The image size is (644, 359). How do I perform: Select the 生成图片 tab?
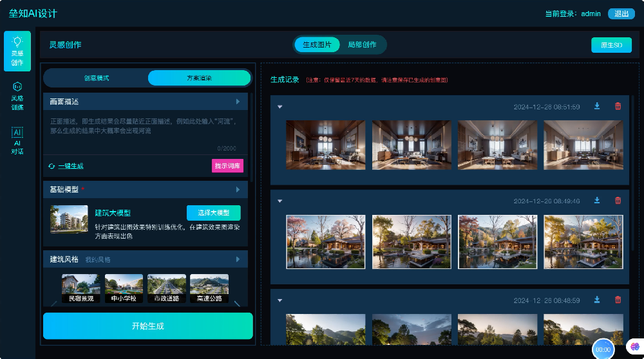coord(317,45)
